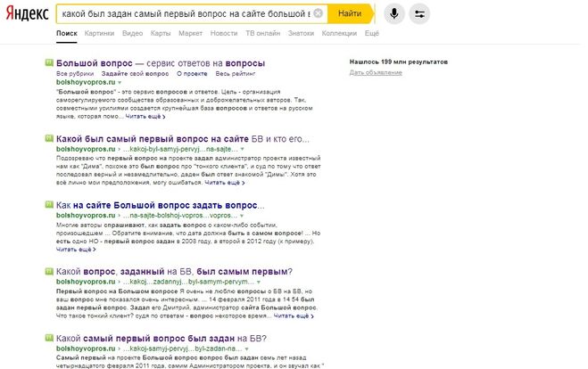Click favicon beside 'Какой самый первый вопрос был задан'
588x369 pixels.
(x=49, y=338)
